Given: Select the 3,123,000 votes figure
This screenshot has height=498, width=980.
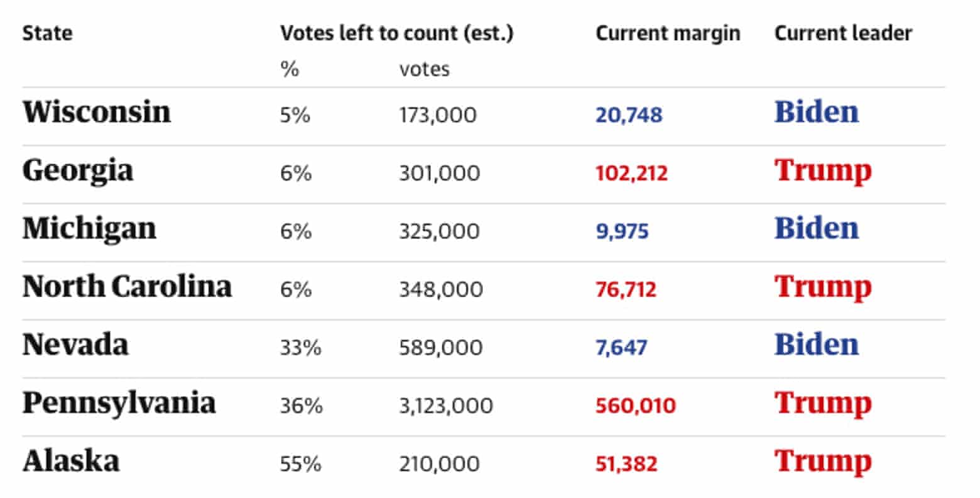Looking at the screenshot, I should point(446,406).
